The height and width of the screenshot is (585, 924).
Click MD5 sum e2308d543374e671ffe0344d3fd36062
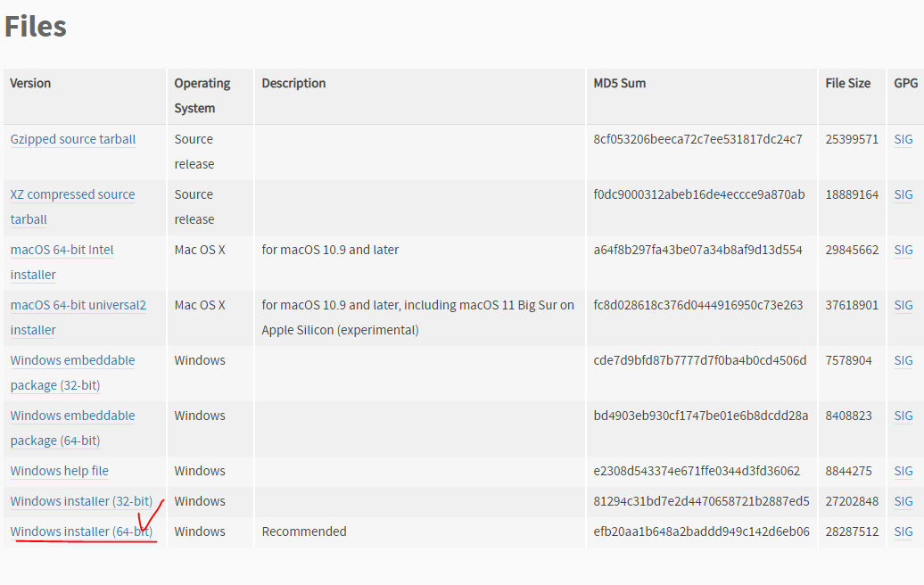(x=697, y=471)
